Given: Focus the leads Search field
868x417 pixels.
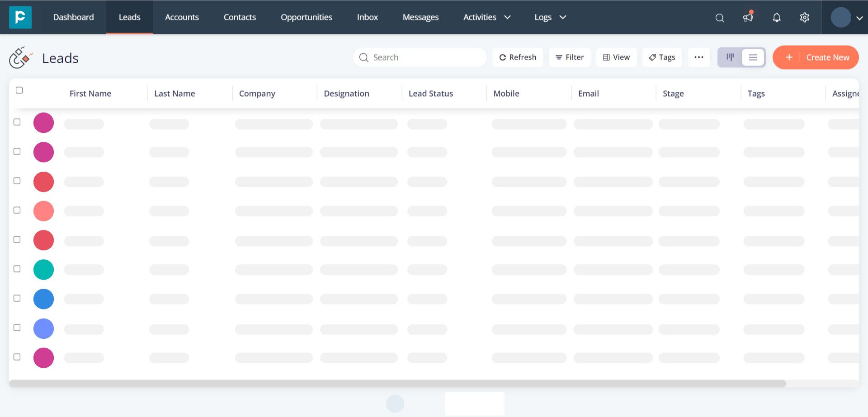Looking at the screenshot, I should coord(420,57).
